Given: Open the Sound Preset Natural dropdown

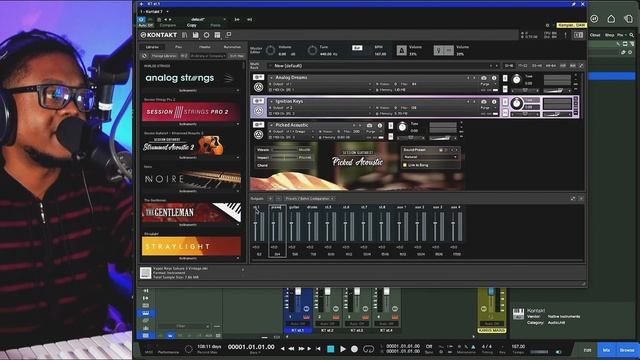Looking at the screenshot, I should coord(430,157).
